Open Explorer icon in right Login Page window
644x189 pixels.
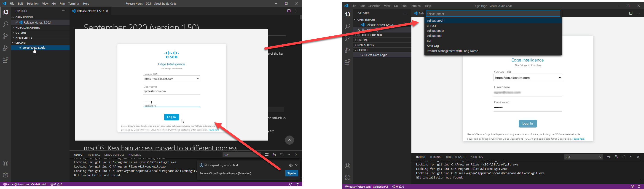(x=347, y=15)
